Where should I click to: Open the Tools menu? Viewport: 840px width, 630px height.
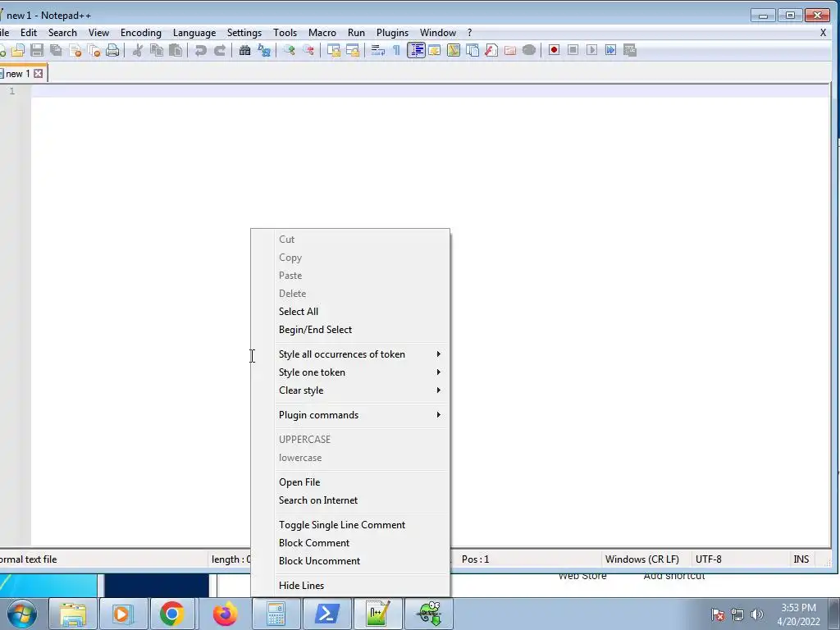(285, 33)
